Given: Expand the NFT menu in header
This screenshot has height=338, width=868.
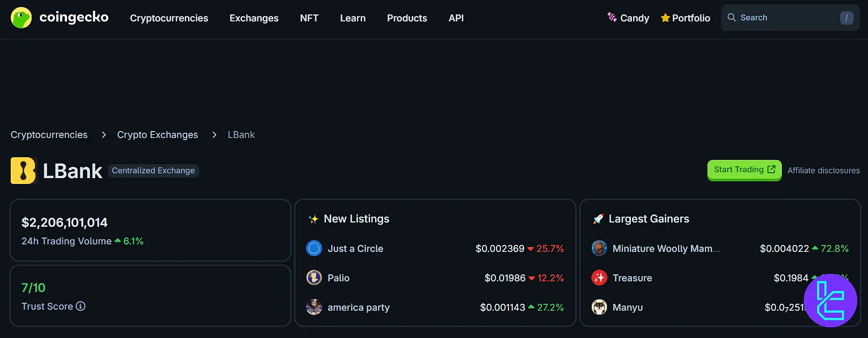Looking at the screenshot, I should [309, 18].
